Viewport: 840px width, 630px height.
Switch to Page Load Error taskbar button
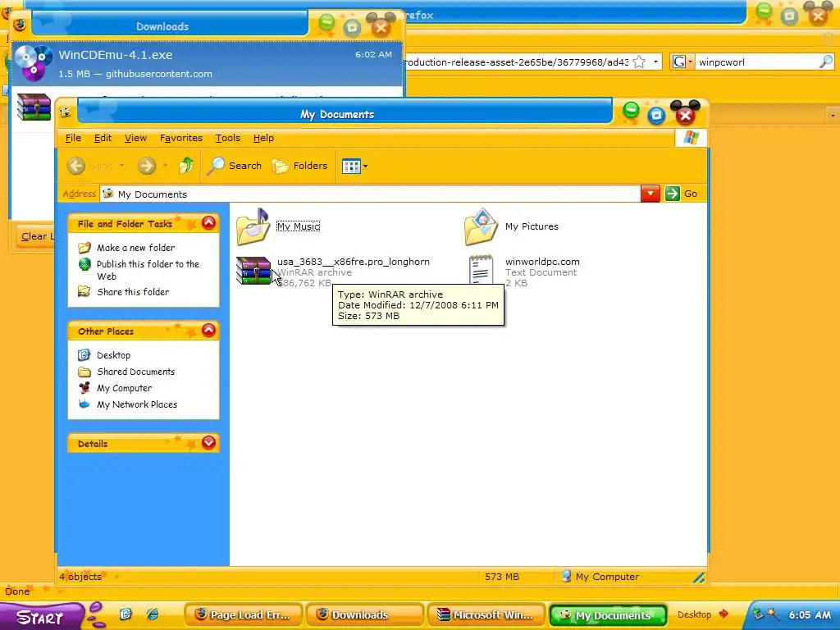click(x=244, y=615)
